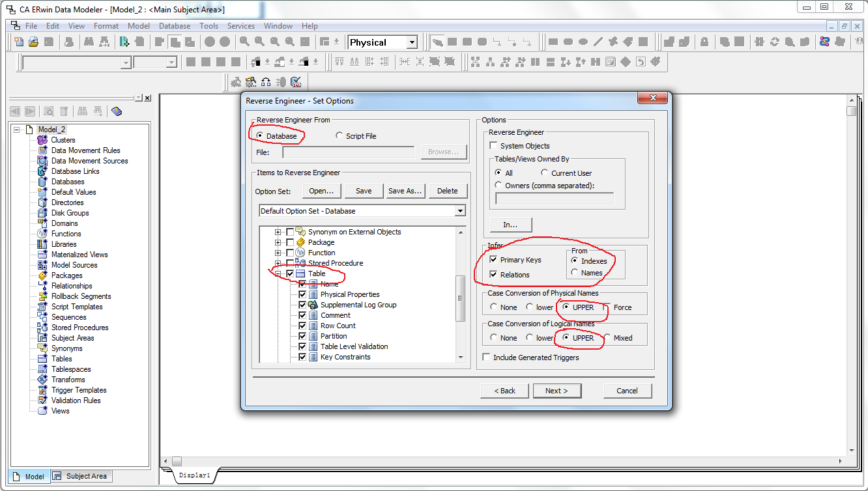Select Tablespaces in the model tree
868x491 pixels.
(72, 369)
